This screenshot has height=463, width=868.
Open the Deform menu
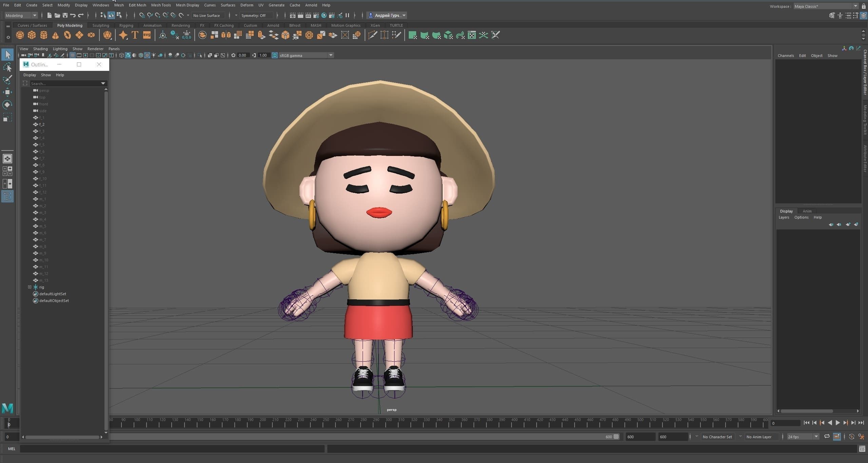point(247,5)
